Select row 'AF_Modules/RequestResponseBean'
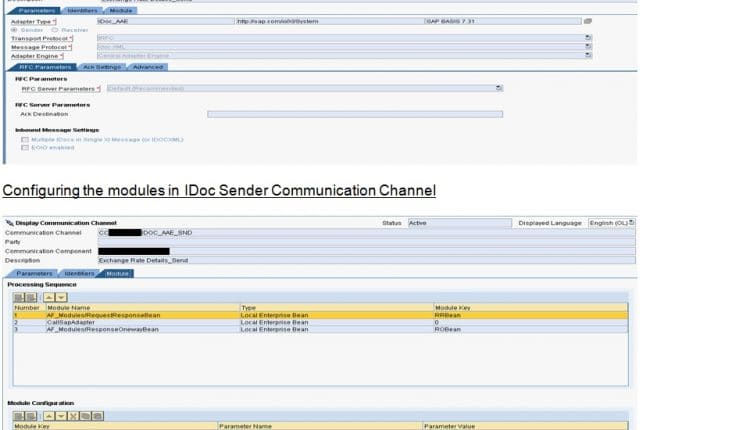The width and height of the screenshot is (750, 430). (320, 315)
